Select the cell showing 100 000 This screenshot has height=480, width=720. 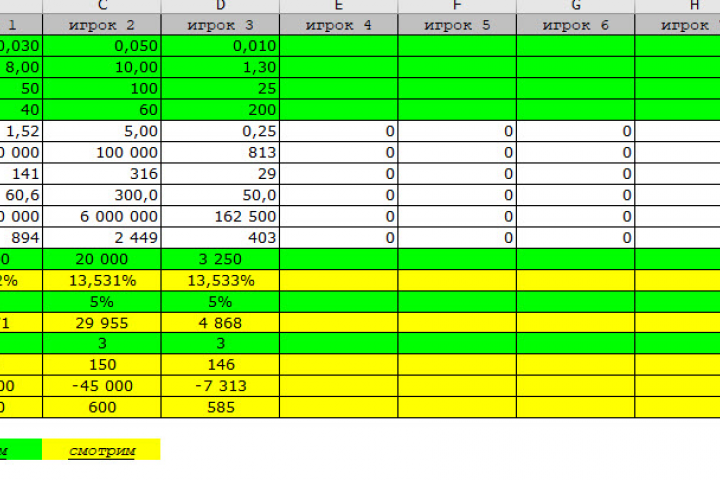click(x=102, y=152)
